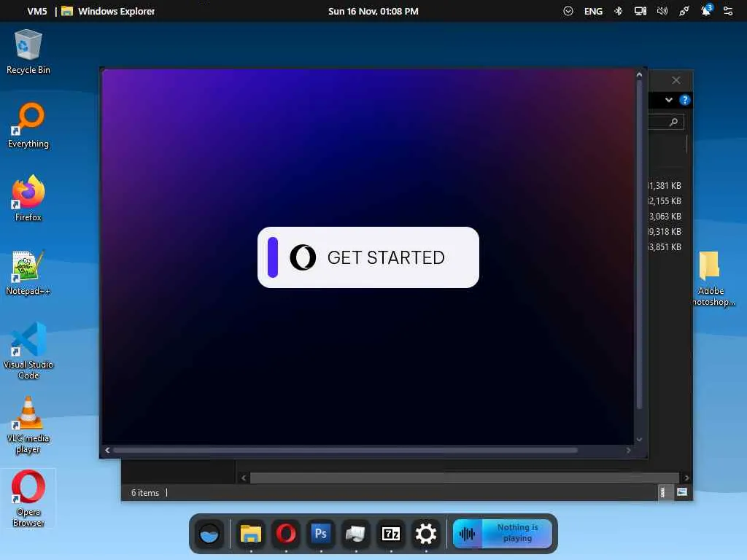Click the audio waveform icon in dock
The image size is (747, 560).
[468, 534]
